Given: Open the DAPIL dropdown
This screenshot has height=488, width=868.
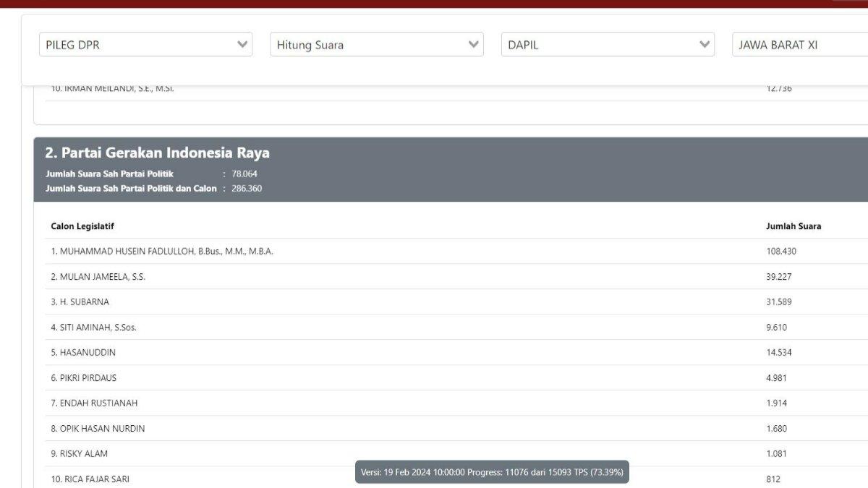Looking at the screenshot, I should tap(608, 44).
